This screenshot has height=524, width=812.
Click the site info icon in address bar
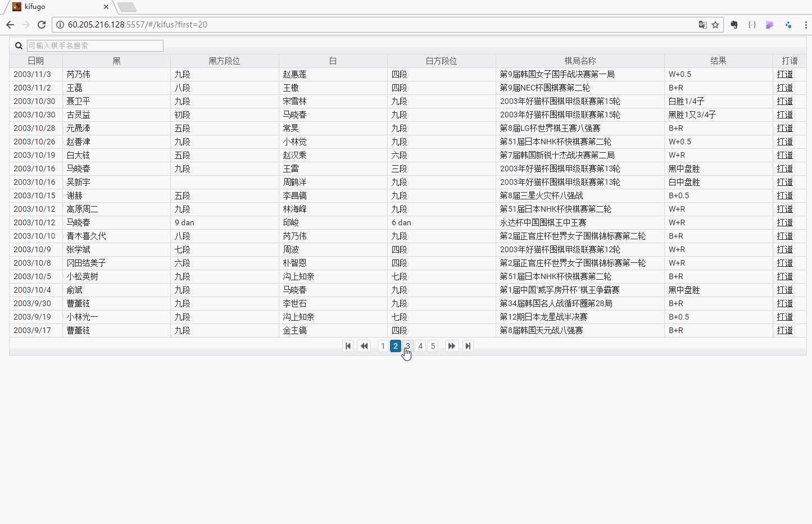(x=60, y=25)
